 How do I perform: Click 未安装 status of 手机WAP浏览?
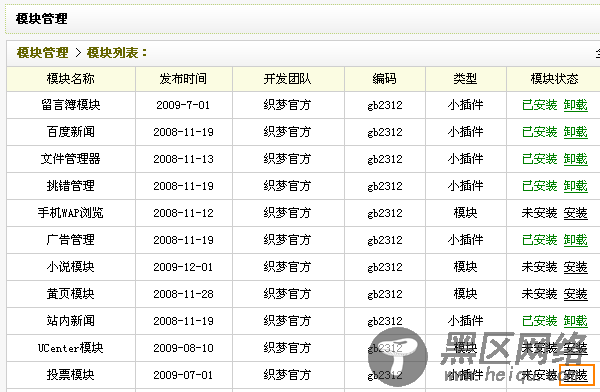pyautogui.click(x=540, y=213)
